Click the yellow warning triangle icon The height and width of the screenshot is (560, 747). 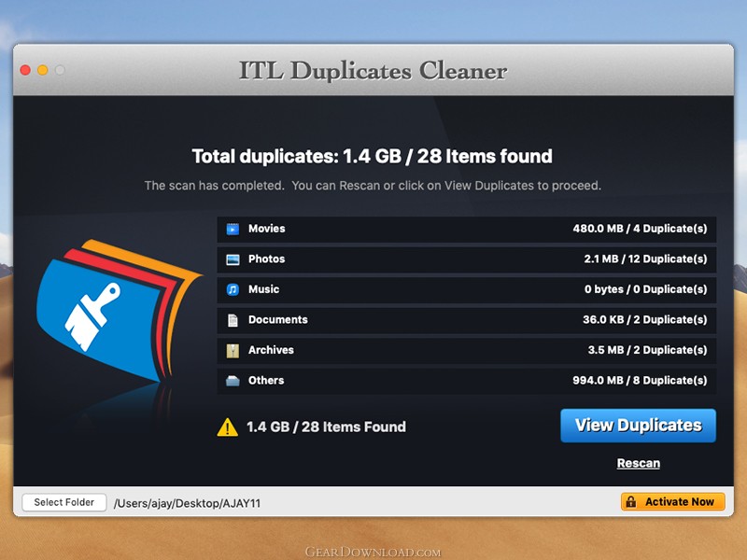click(228, 427)
